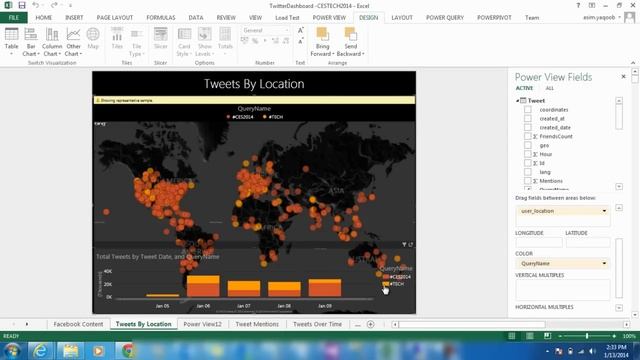Collapse the Tweet table tree
640x360 pixels.
(517, 100)
